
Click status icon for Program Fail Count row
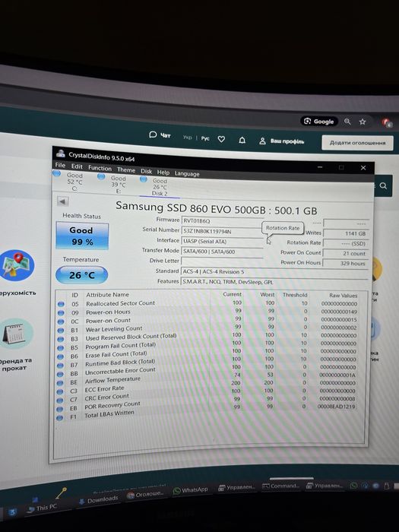[x=61, y=348]
